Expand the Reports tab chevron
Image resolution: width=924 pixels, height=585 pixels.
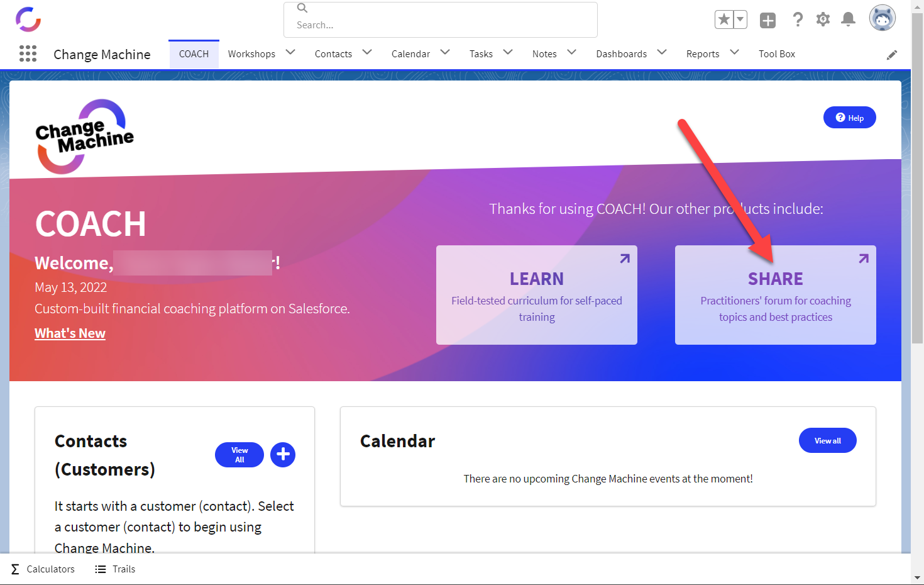click(x=734, y=52)
